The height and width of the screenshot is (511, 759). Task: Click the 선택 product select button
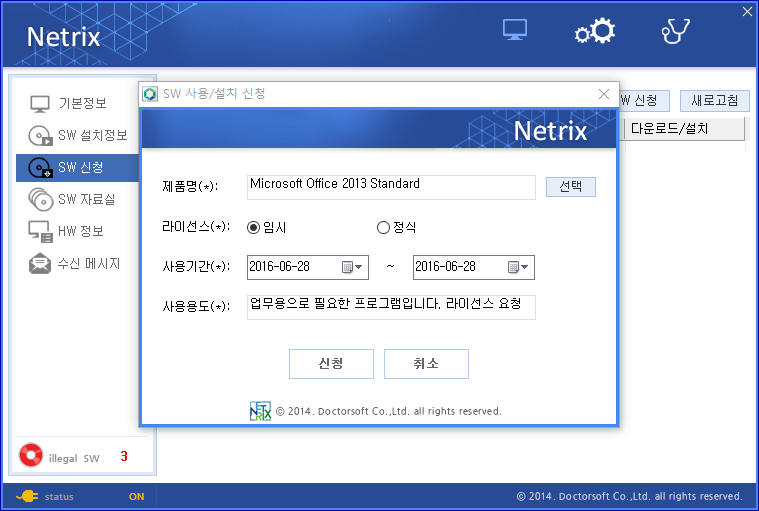coord(571,187)
